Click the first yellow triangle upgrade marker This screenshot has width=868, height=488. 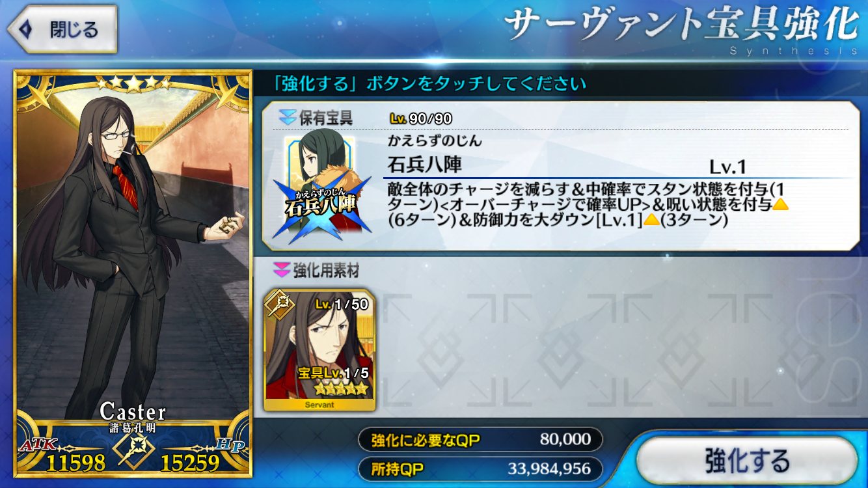(780, 204)
